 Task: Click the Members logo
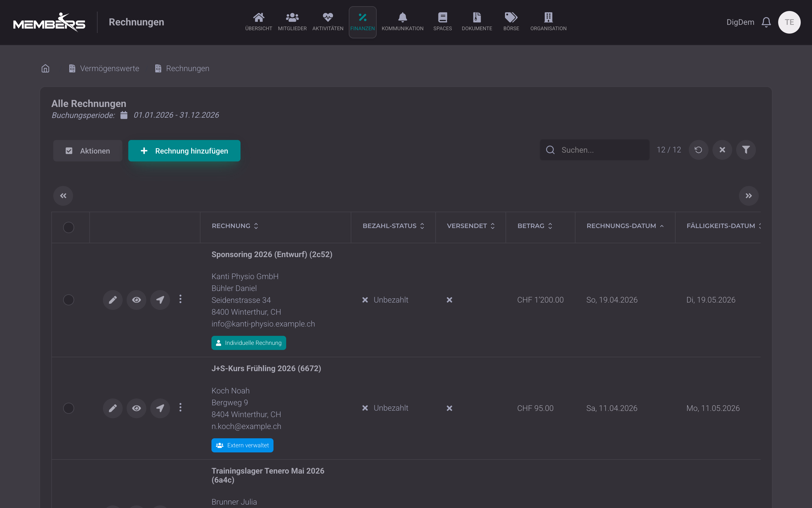tap(49, 22)
